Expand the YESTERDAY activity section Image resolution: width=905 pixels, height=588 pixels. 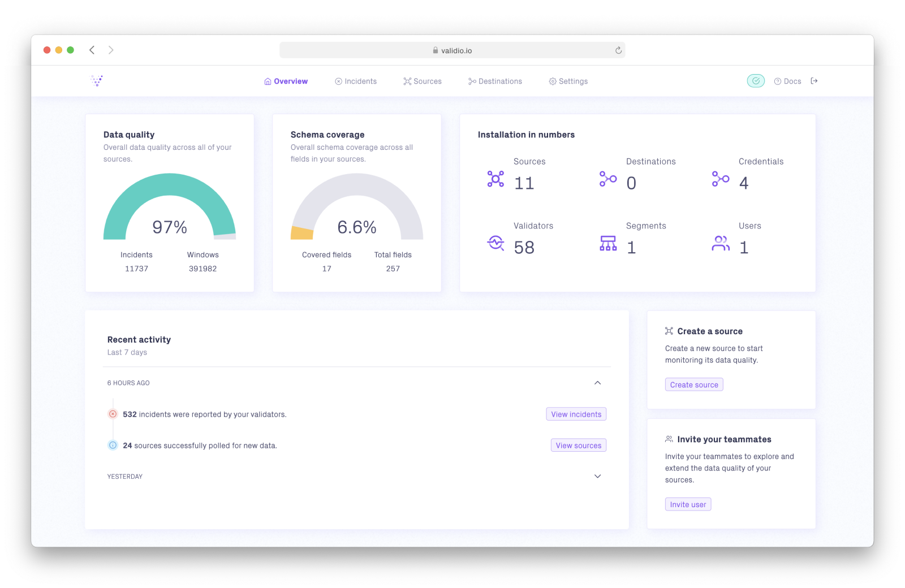[x=597, y=476]
